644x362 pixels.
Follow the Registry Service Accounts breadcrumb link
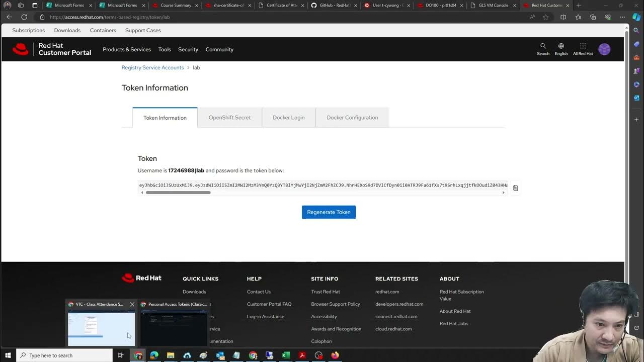point(152,67)
